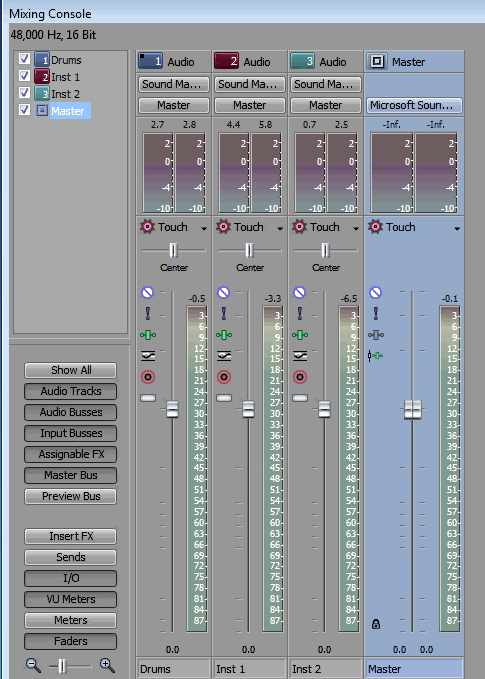
Task: Toggle the Assignable FX view button
Action: tap(71, 454)
